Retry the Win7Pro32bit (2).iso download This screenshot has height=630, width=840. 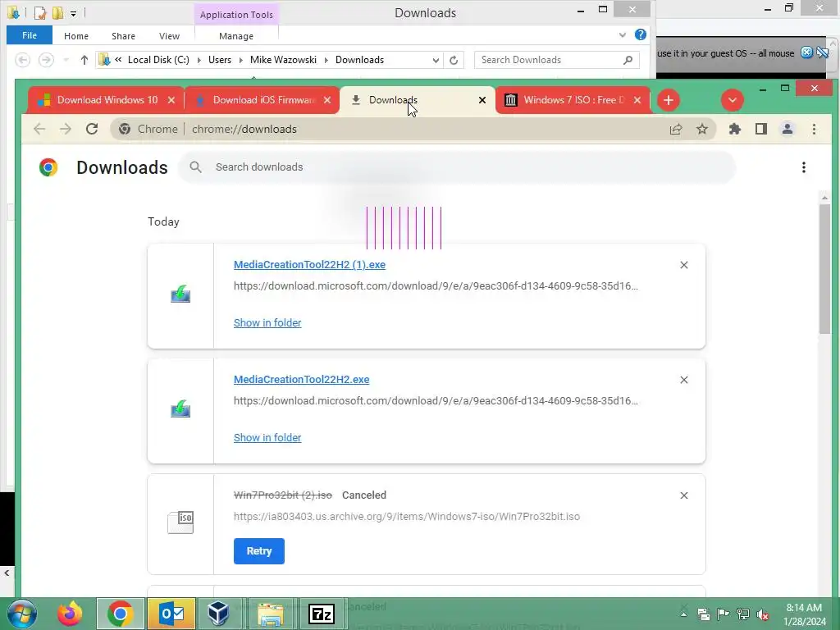258,550
